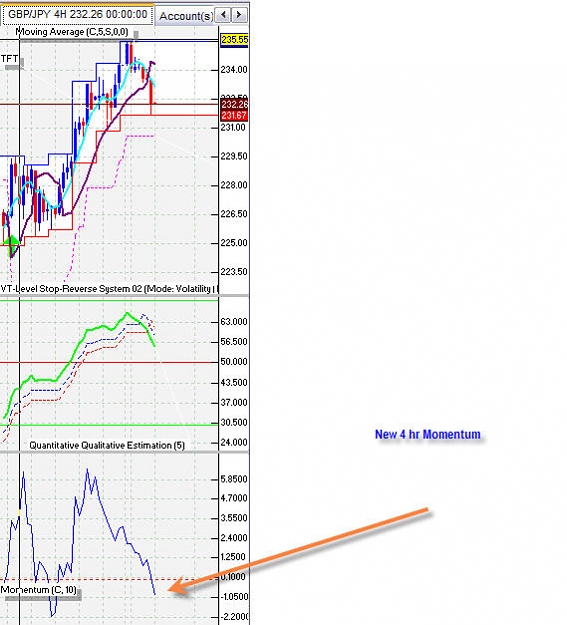Select the Moving Average (C,5,S,0,0) indicator label
Viewport: 567px width, 625px height.
pyautogui.click(x=72, y=32)
